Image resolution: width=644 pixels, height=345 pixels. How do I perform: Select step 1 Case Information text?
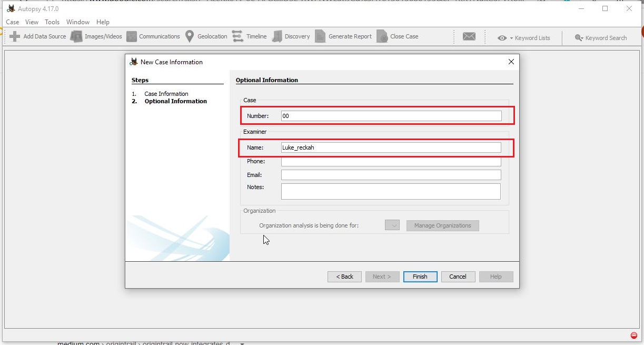click(x=166, y=94)
